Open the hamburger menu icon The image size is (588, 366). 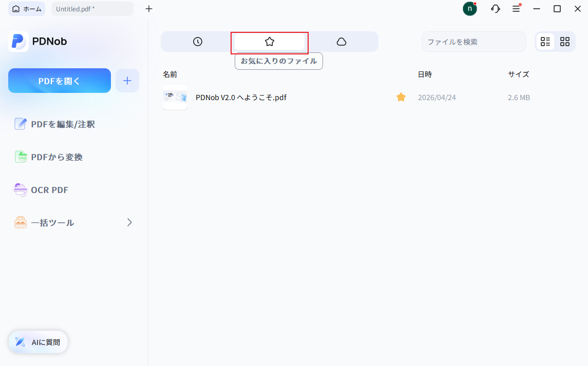pyautogui.click(x=517, y=9)
